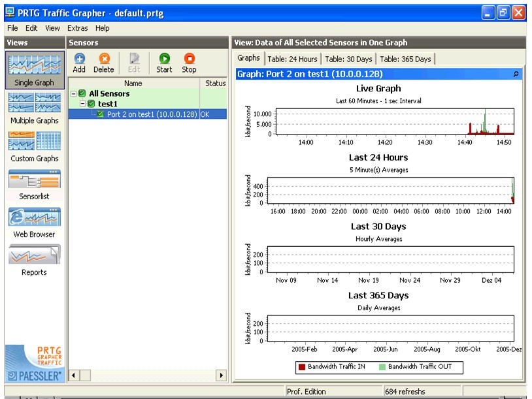Image resolution: width=532 pixels, height=399 pixels.
Task: Collapse the All Sensors tree node
Action: [x=73, y=93]
